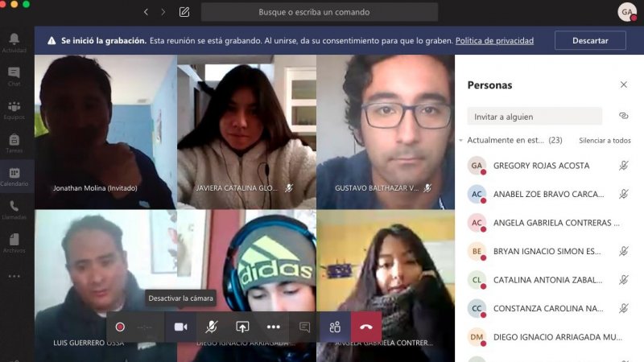The width and height of the screenshot is (644, 362).
Task: Open more actions ellipsis in meeting toolbar
Action: [274, 327]
